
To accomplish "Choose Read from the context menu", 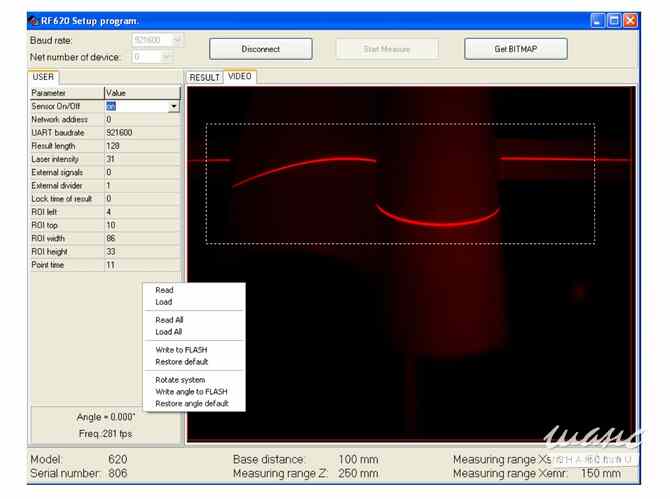I will [x=164, y=290].
